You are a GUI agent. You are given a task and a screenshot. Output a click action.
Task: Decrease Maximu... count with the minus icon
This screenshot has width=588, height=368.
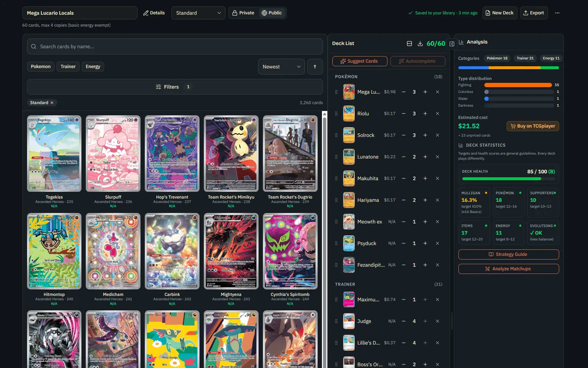[404, 300]
